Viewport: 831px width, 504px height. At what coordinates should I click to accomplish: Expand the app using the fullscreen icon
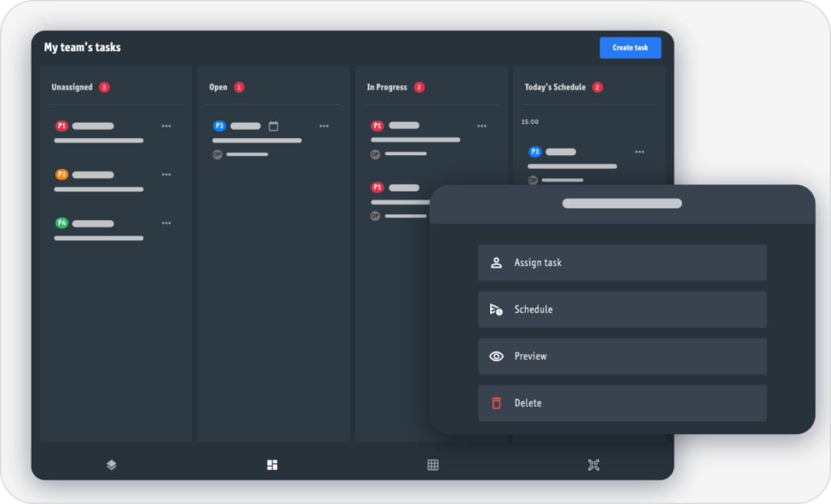click(x=593, y=465)
